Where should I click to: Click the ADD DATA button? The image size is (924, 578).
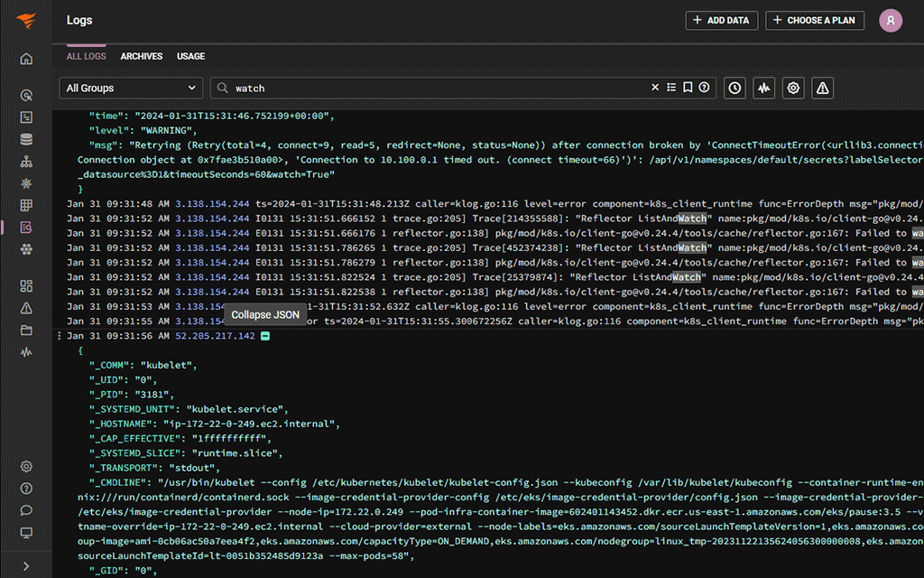pos(721,20)
